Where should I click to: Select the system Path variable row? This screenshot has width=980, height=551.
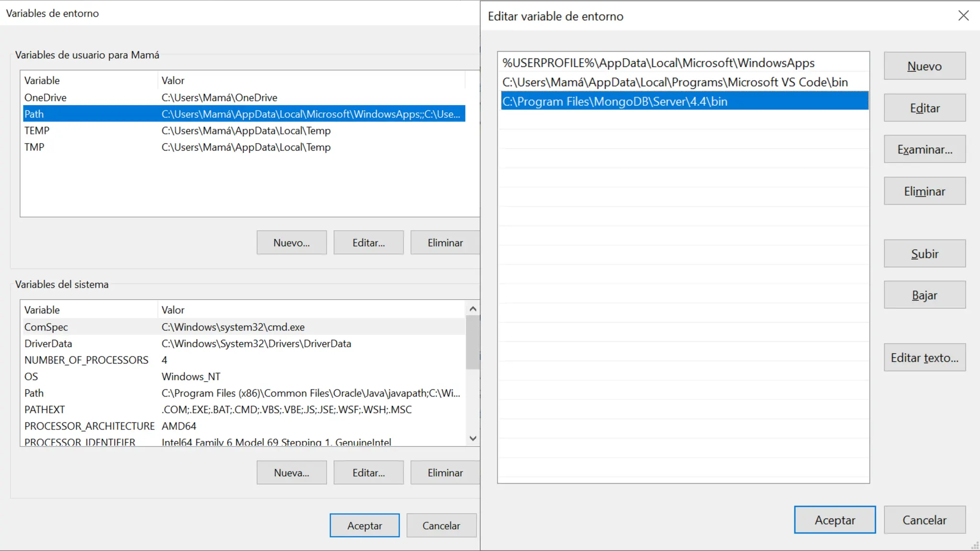[x=244, y=393]
